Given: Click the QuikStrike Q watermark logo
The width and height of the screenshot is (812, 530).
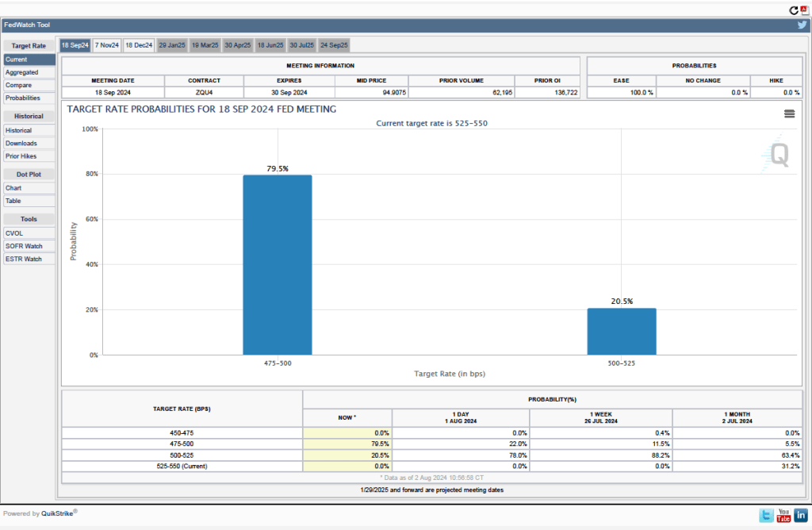Looking at the screenshot, I should pyautogui.click(x=779, y=155).
